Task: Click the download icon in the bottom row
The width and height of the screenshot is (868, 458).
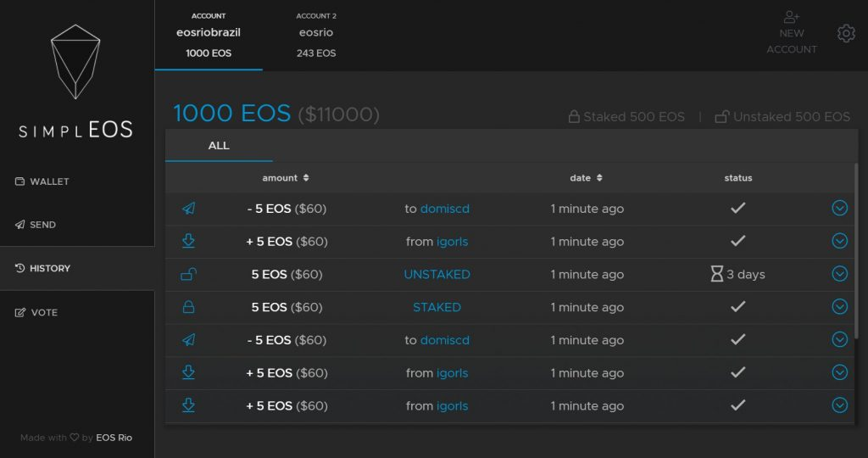Action: coord(188,405)
